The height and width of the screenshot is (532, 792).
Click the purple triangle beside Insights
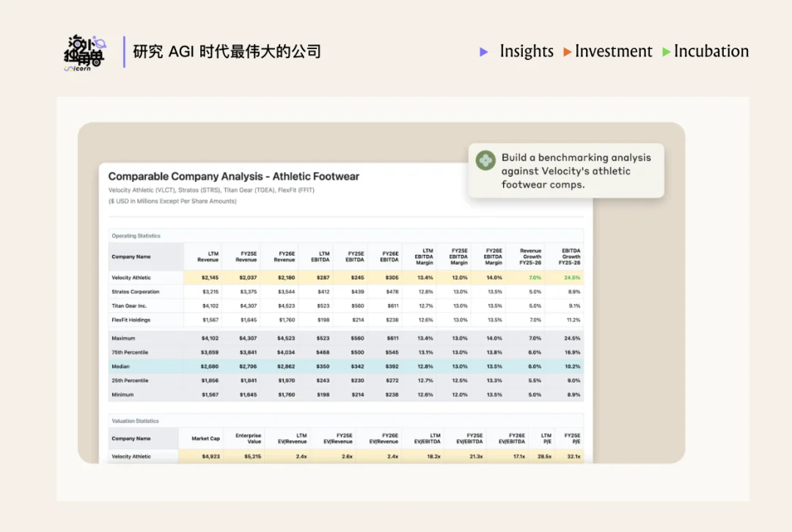483,52
